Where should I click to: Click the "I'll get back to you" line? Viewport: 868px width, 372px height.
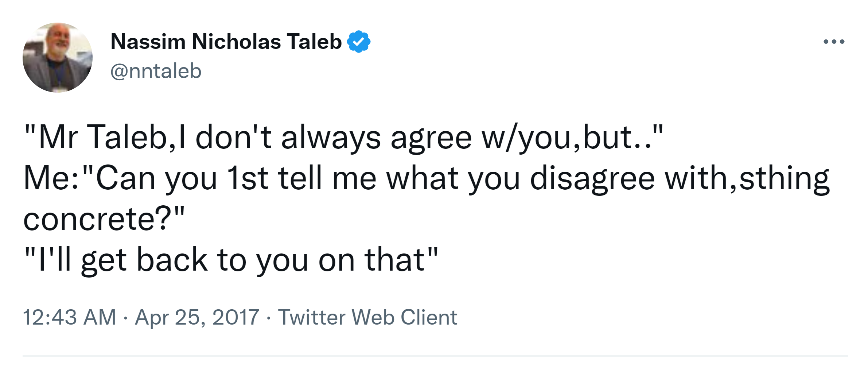click(x=230, y=260)
